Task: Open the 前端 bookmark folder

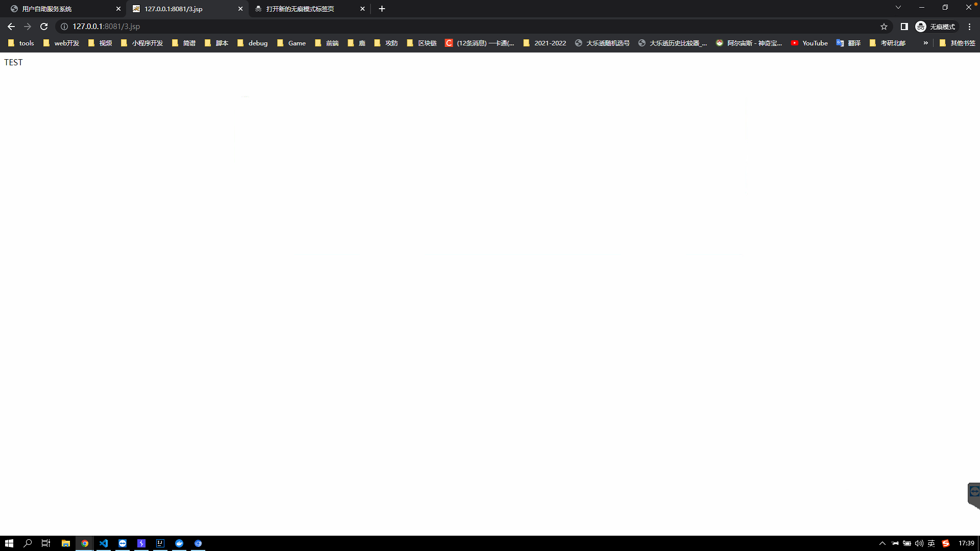Action: click(327, 43)
